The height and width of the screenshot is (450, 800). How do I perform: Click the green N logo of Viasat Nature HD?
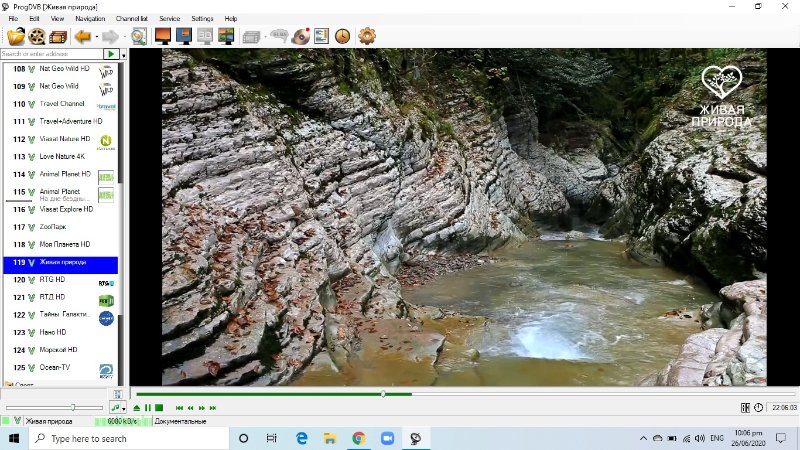[106, 141]
